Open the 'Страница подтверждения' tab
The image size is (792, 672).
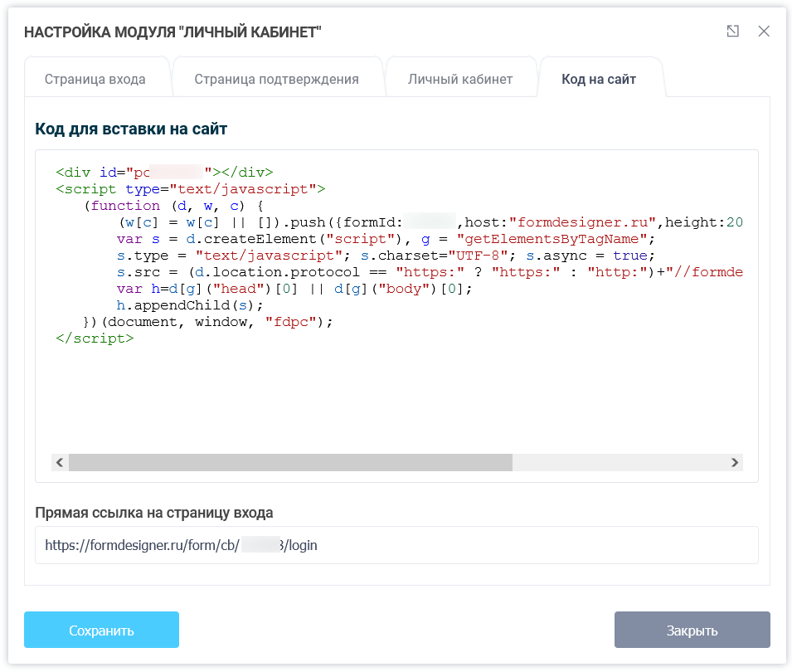tap(276, 80)
